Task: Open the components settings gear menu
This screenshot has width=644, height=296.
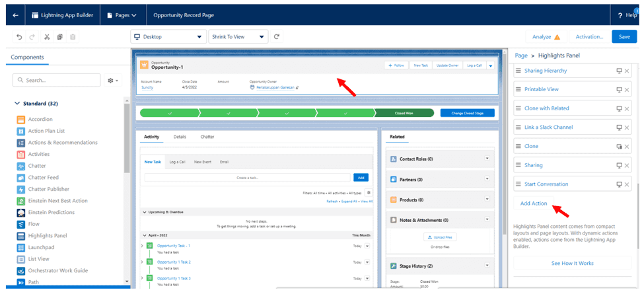Action: pos(113,80)
